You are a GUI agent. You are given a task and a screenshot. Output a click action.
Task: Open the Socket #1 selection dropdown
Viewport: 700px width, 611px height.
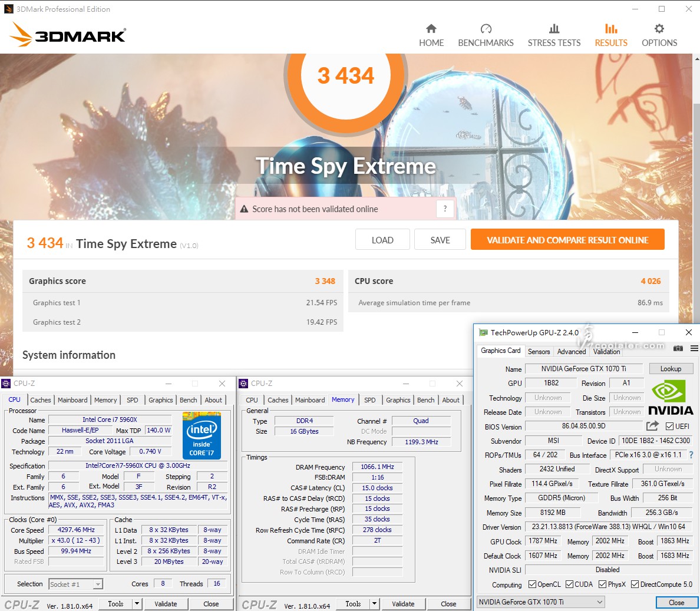coord(76,584)
